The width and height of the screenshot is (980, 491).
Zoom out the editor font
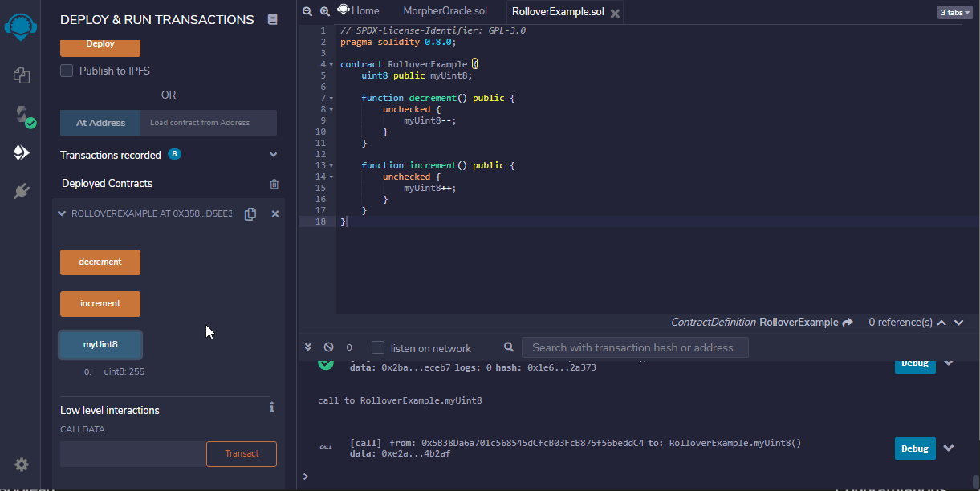coord(307,11)
